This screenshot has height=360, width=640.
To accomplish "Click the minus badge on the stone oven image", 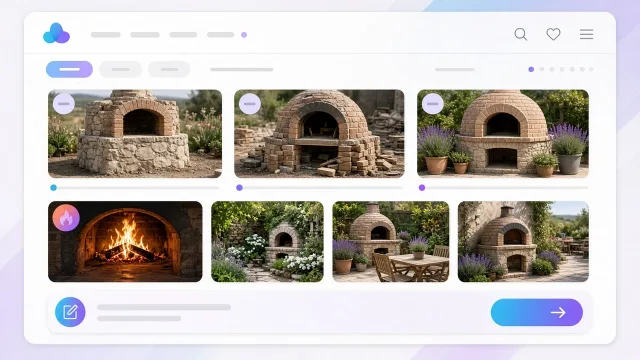I will coord(64,104).
